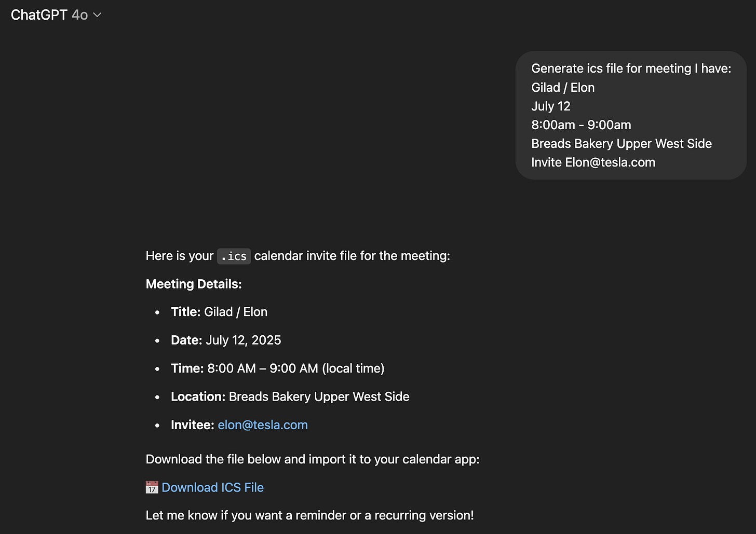Click the 'Title: Gilad / Elon' bullet
This screenshot has height=534, width=756.
click(x=219, y=312)
